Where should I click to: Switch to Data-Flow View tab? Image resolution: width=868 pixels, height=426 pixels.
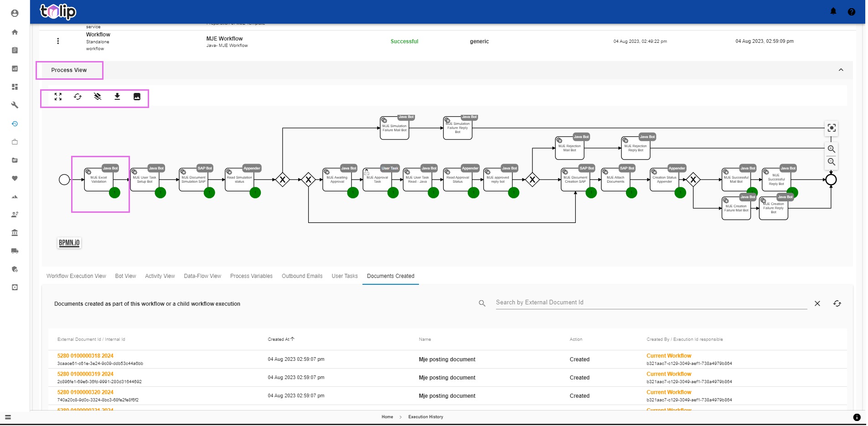(202, 276)
